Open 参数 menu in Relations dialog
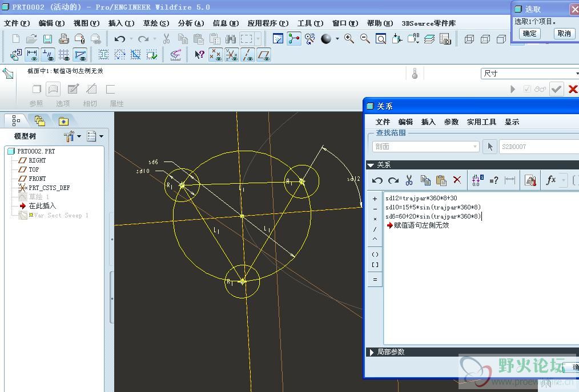 coord(451,122)
